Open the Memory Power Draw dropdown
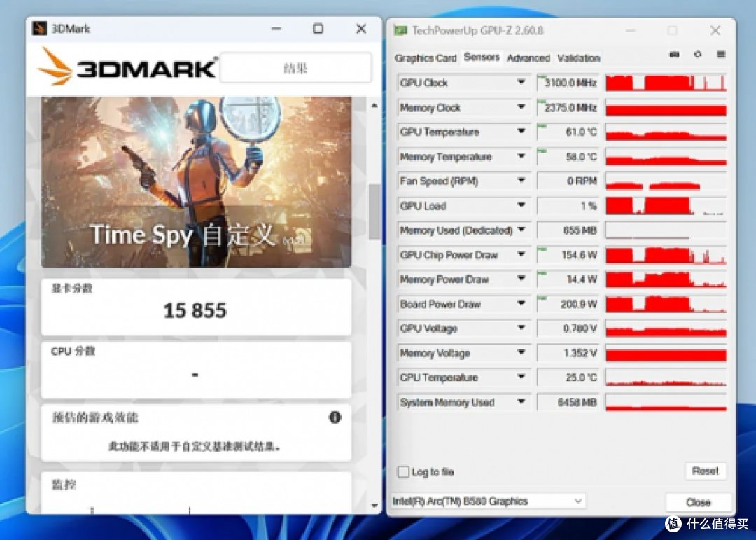The height and width of the screenshot is (540, 756). tap(521, 279)
